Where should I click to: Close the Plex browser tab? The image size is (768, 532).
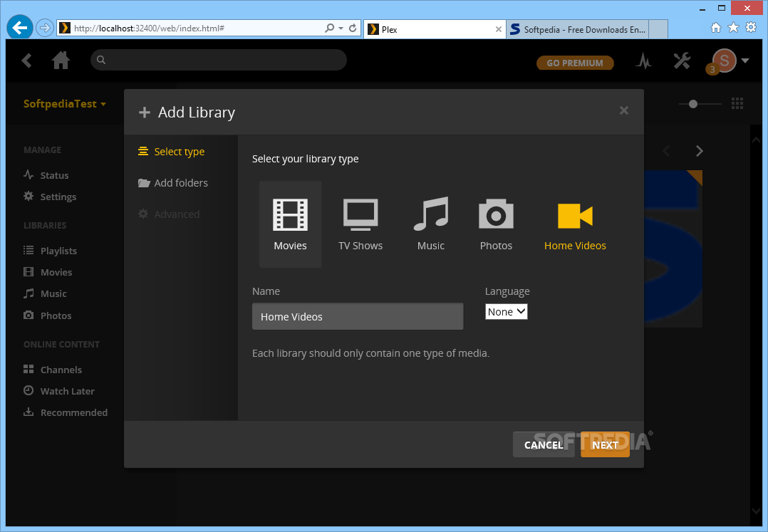[498, 29]
